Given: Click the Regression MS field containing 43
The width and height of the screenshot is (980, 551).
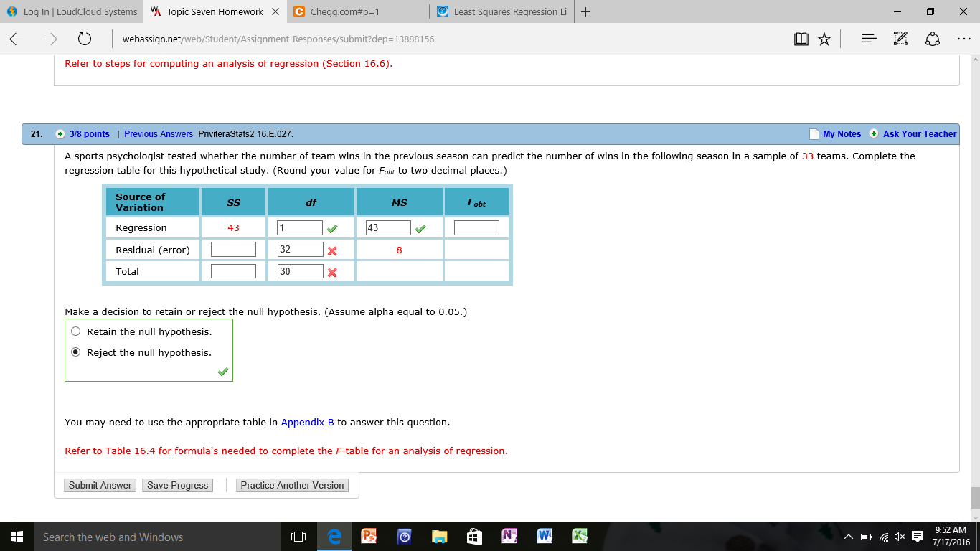Looking at the screenshot, I should [x=388, y=227].
